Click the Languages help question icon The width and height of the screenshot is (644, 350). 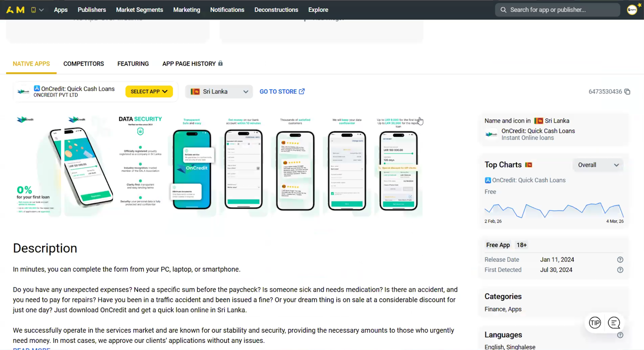620,335
